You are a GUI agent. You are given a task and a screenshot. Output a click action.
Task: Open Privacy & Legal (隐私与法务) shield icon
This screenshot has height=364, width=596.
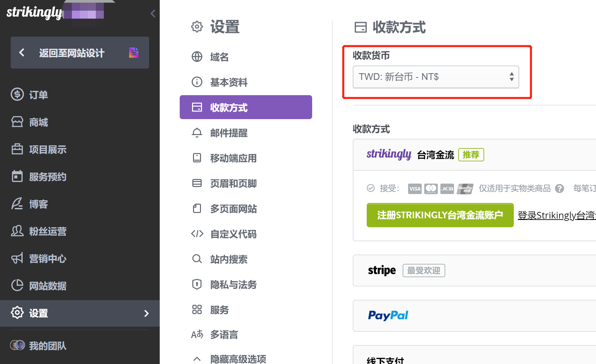(x=197, y=284)
